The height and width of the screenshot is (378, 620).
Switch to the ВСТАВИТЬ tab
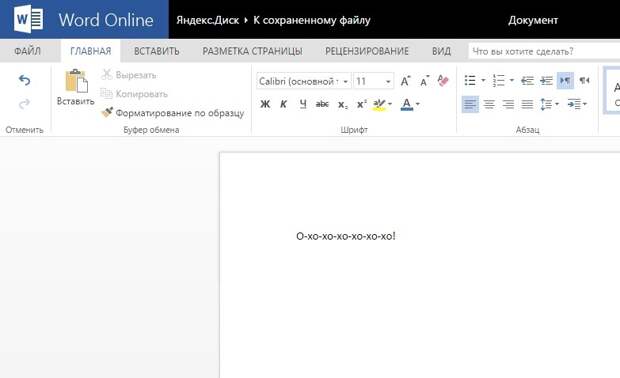click(x=157, y=51)
